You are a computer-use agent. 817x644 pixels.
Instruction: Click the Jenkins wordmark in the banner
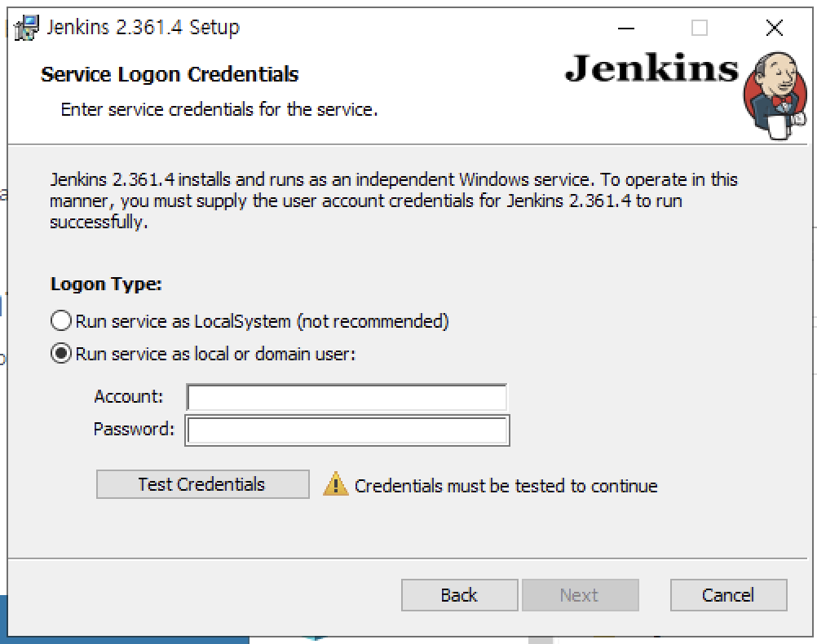(651, 69)
